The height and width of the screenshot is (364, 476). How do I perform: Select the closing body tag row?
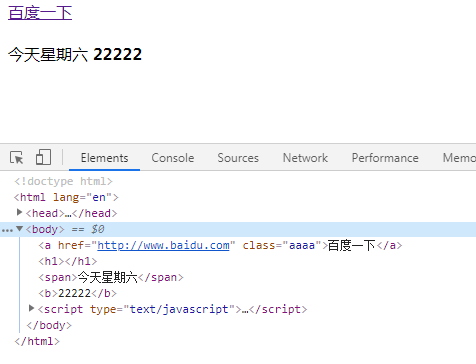(49, 325)
